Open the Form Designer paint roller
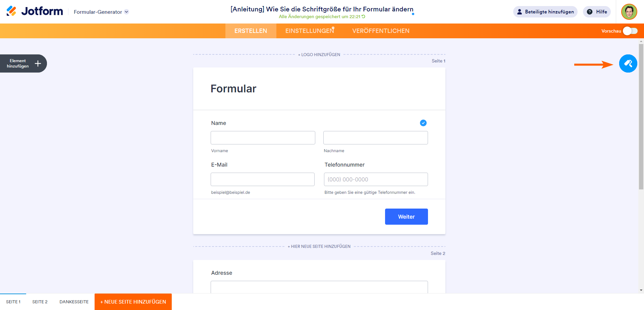This screenshot has height=310, width=644. pos(628,63)
